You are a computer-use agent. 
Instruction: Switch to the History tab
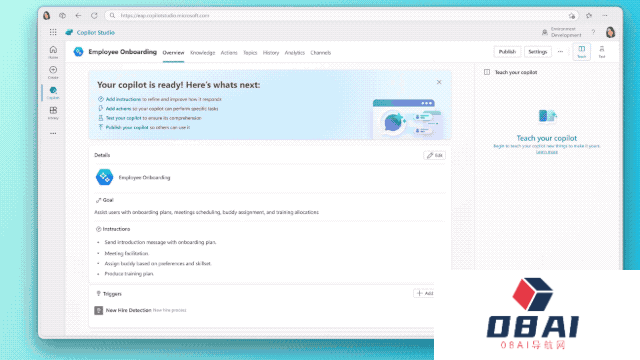pos(271,53)
